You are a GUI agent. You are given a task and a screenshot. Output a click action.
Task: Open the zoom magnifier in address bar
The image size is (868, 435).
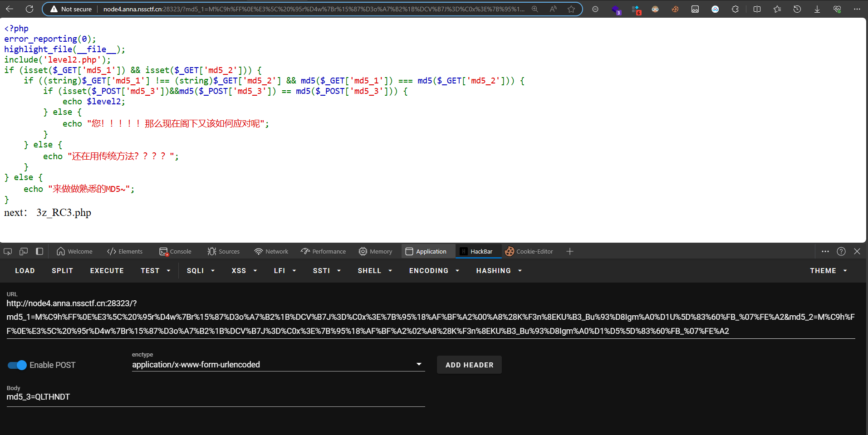coord(535,9)
